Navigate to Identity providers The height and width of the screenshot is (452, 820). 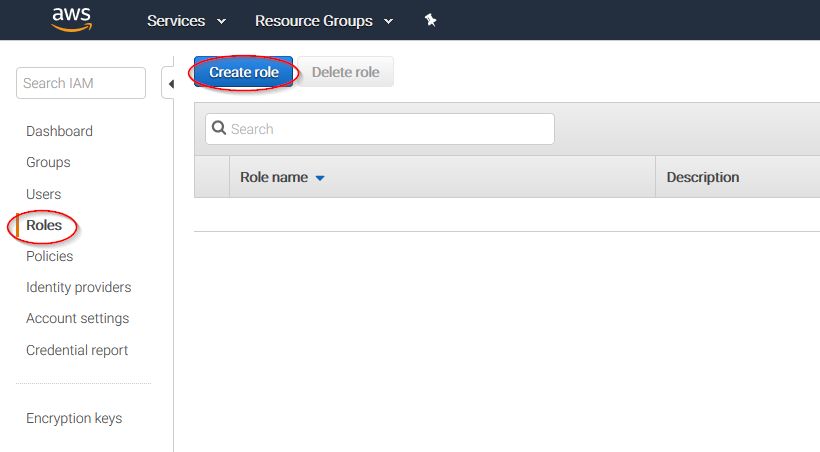click(78, 287)
